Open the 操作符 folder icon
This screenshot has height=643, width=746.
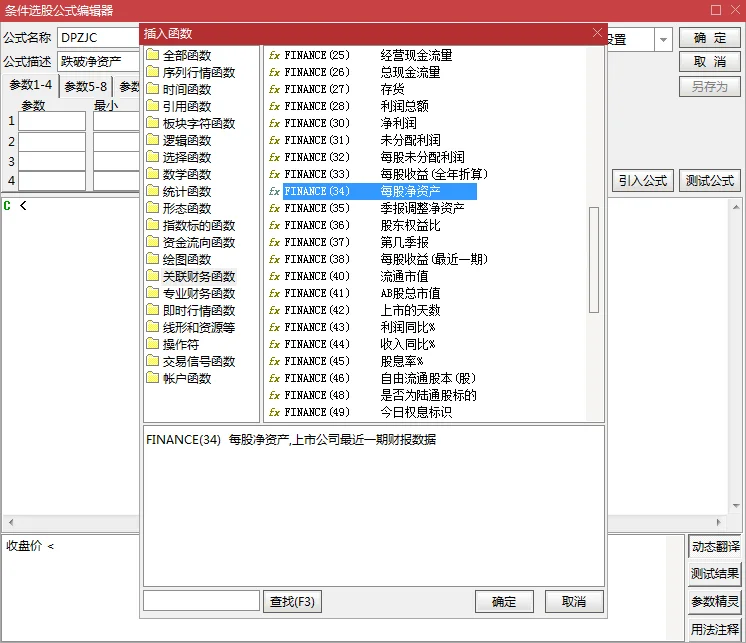click(152, 344)
